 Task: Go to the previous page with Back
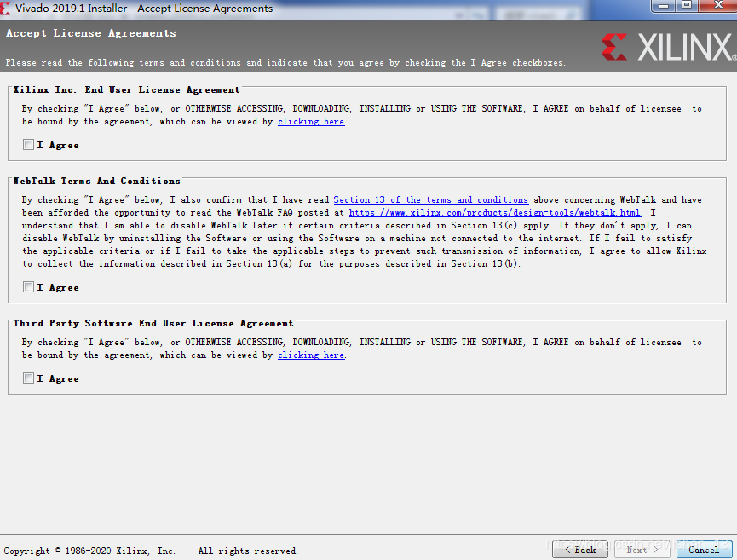click(x=580, y=550)
